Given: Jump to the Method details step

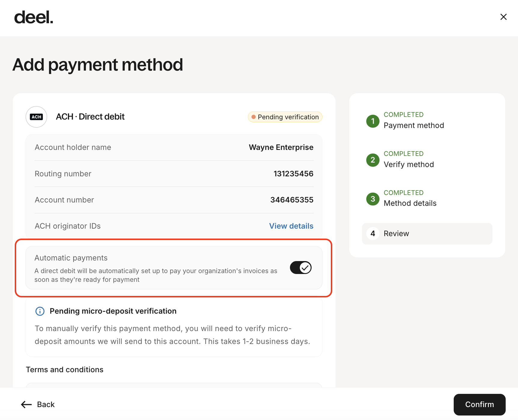Looking at the screenshot, I should [410, 203].
